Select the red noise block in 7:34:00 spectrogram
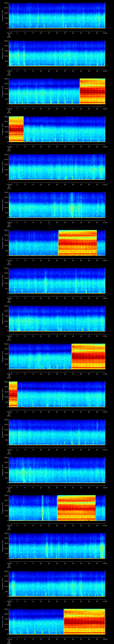The width and height of the screenshot is (114, 644). click(x=76, y=508)
